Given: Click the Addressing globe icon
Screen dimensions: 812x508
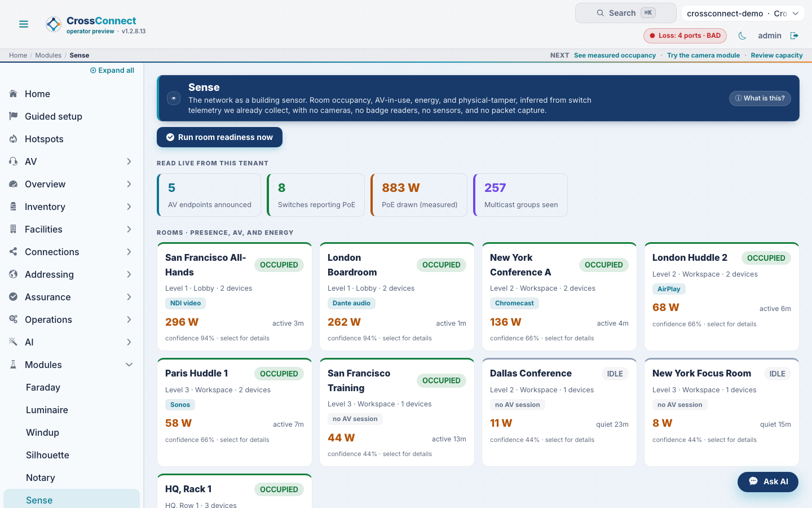Looking at the screenshot, I should point(14,274).
